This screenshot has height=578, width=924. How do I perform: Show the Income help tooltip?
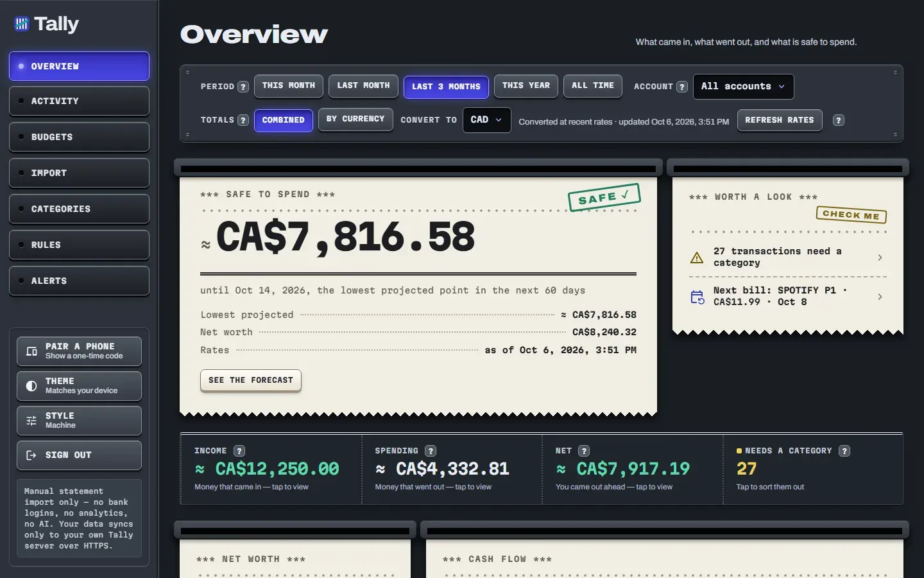pos(239,451)
